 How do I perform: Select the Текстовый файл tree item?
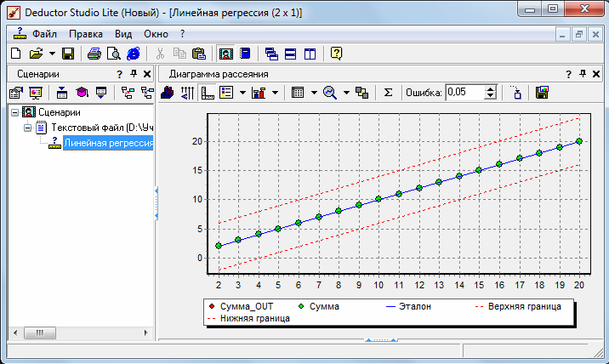click(103, 128)
